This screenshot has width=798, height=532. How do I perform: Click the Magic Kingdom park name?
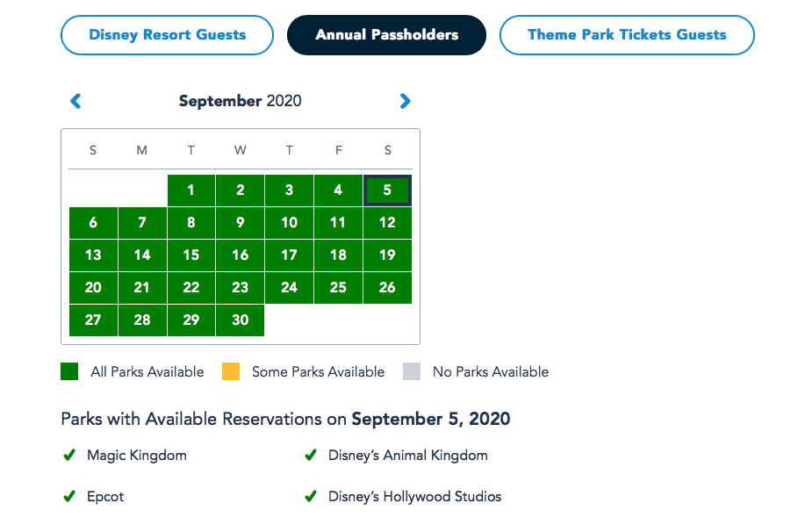136,456
